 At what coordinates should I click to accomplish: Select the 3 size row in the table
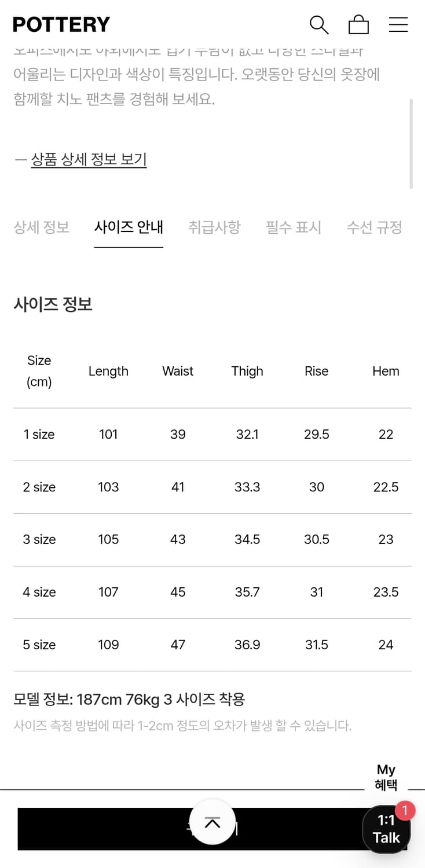tap(212, 539)
